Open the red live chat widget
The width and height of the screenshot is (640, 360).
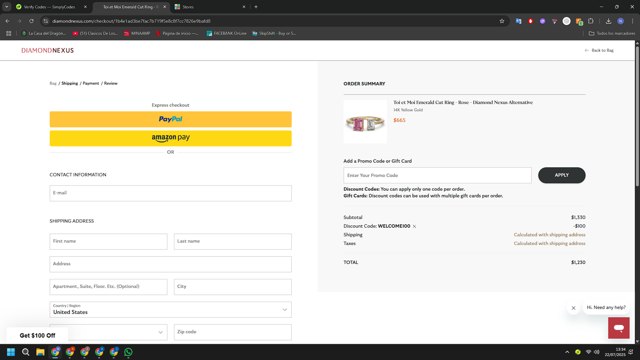point(618,328)
